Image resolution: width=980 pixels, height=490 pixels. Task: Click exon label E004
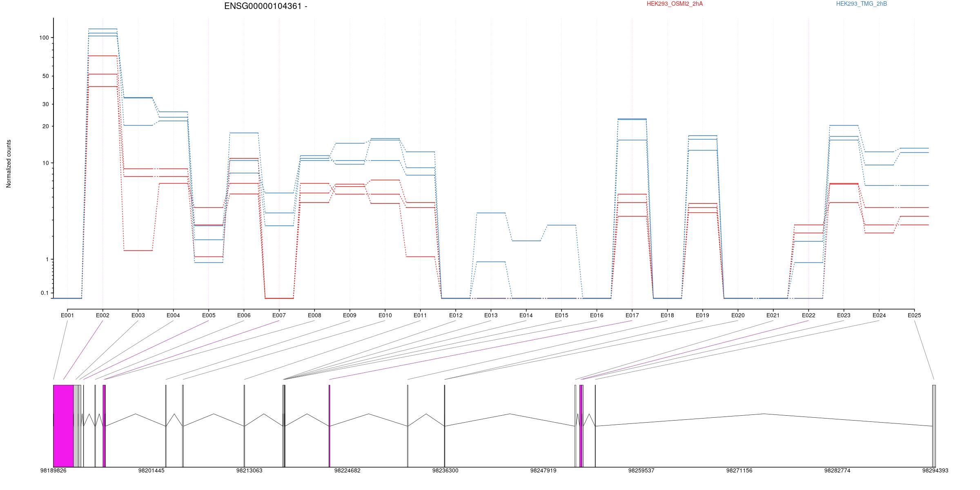click(x=173, y=315)
